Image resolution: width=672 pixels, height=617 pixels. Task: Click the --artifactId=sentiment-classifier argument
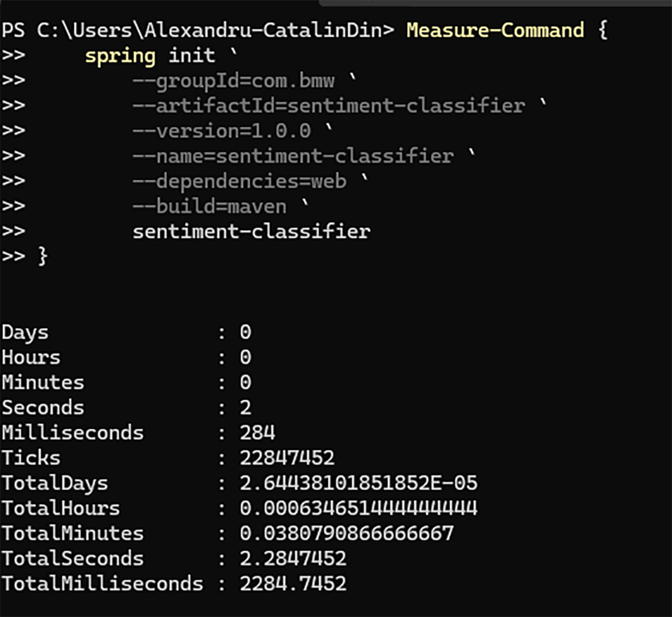coord(329,105)
